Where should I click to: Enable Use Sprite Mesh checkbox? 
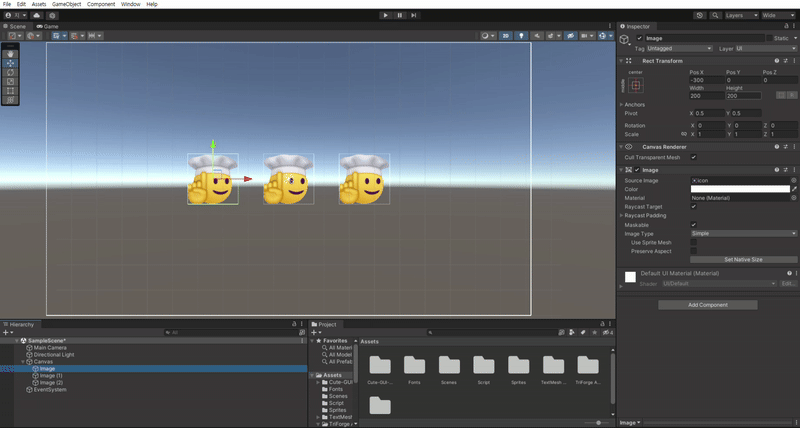(693, 242)
